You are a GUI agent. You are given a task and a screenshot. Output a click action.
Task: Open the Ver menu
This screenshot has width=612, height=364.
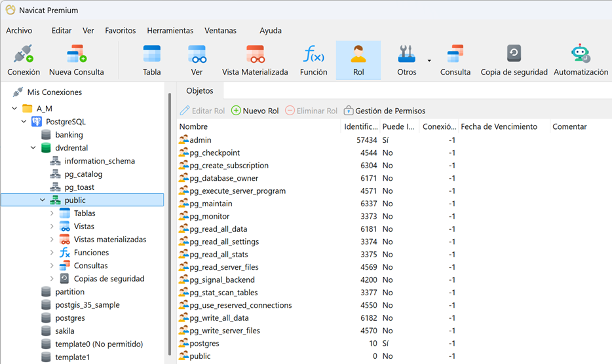pyautogui.click(x=88, y=30)
